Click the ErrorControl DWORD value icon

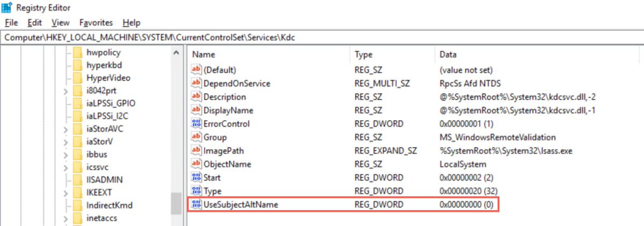(196, 123)
